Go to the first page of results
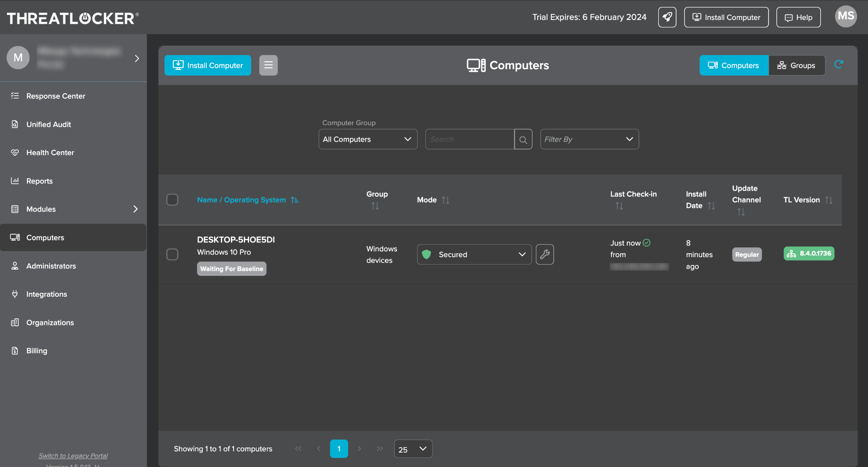The image size is (868, 467). 298,449
